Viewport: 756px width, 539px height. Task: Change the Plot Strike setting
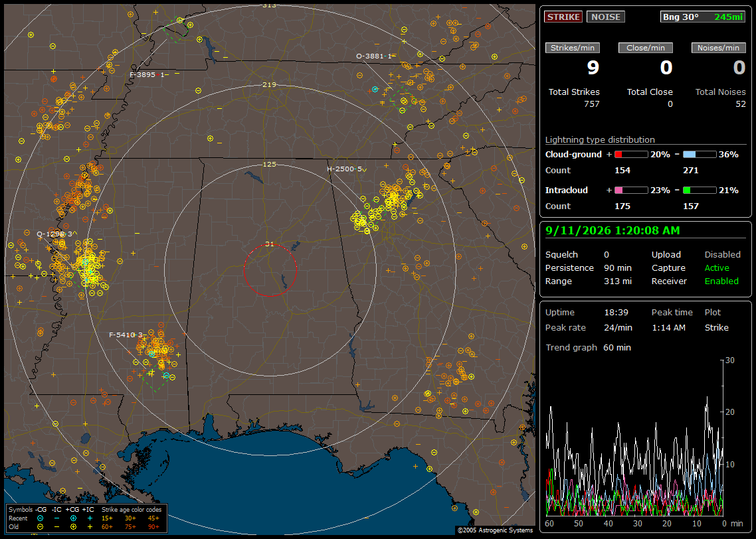[x=716, y=327]
